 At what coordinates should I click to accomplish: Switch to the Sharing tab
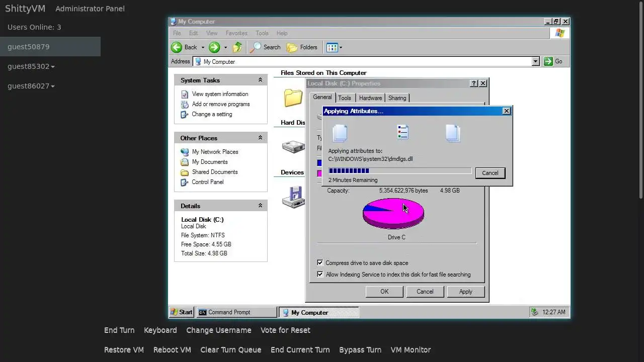click(397, 98)
